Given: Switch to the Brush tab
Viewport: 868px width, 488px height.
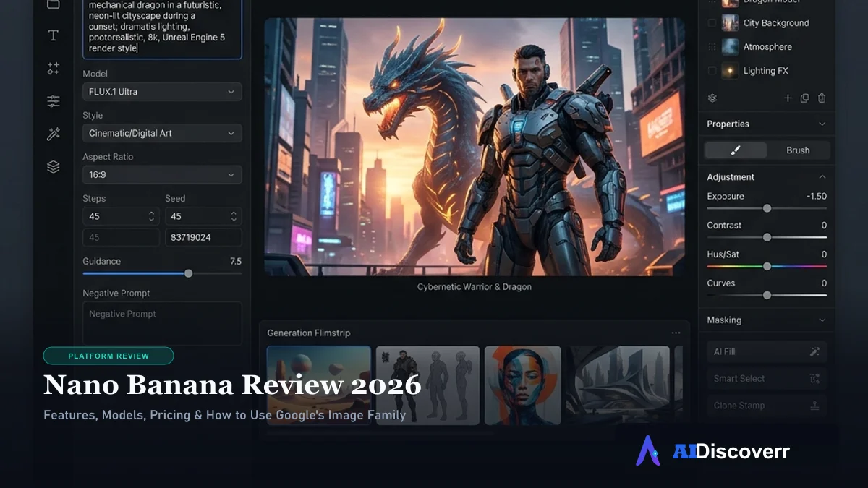Looking at the screenshot, I should click(798, 150).
